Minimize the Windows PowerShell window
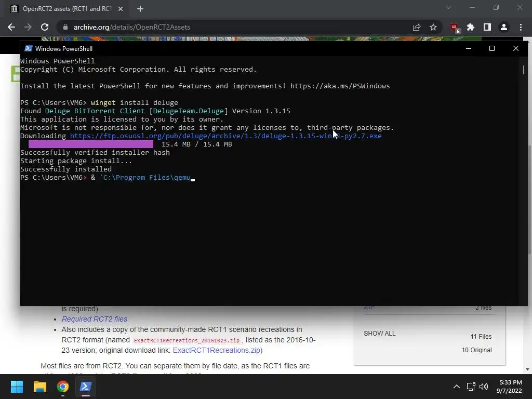Viewport: 532px width, 399px height. pyautogui.click(x=469, y=48)
